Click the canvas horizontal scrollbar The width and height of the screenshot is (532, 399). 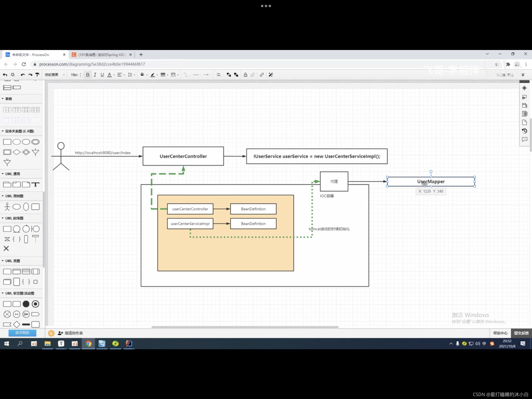[x=245, y=327]
